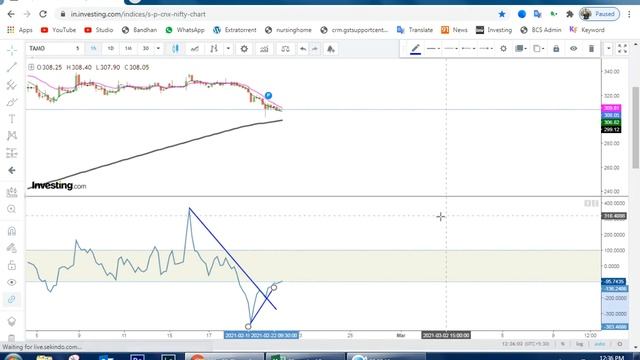Expand the small arrow beside fullscreen
This screenshot has height=360, width=640.
tap(609, 49)
